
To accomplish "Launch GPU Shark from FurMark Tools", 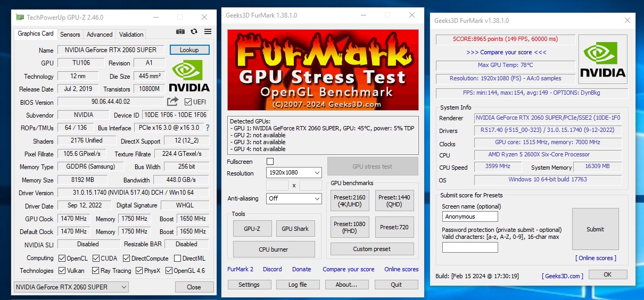I will 295,229.
